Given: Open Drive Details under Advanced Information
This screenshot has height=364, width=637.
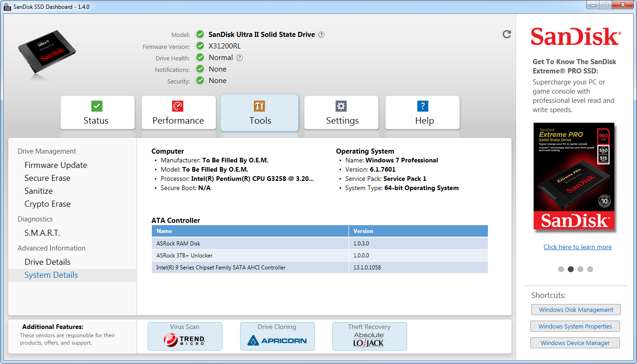Looking at the screenshot, I should point(48,262).
